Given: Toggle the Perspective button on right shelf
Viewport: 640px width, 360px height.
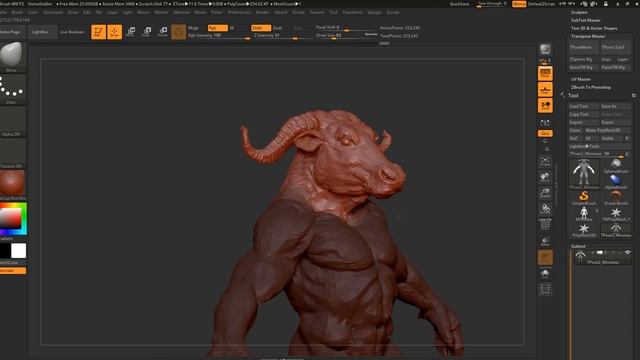Looking at the screenshot, I should pyautogui.click(x=545, y=73).
